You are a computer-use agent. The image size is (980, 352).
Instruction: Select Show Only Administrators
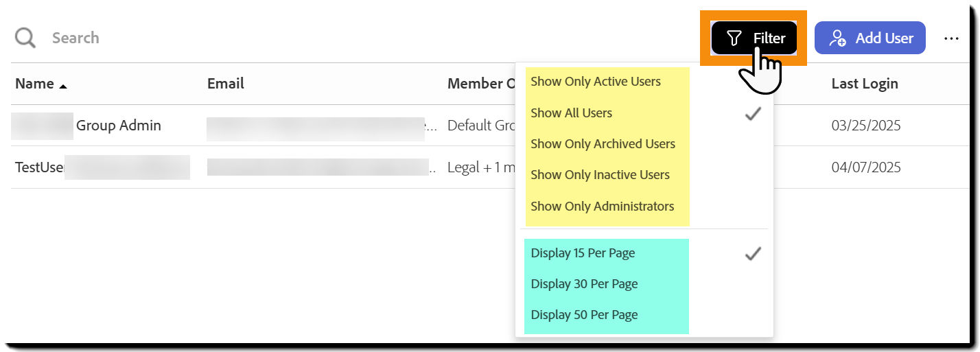(x=603, y=206)
